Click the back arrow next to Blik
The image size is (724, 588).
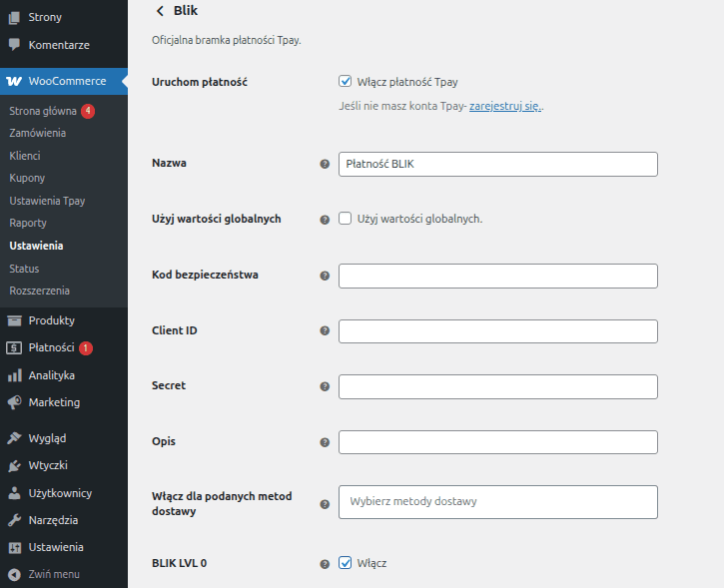pos(159,11)
